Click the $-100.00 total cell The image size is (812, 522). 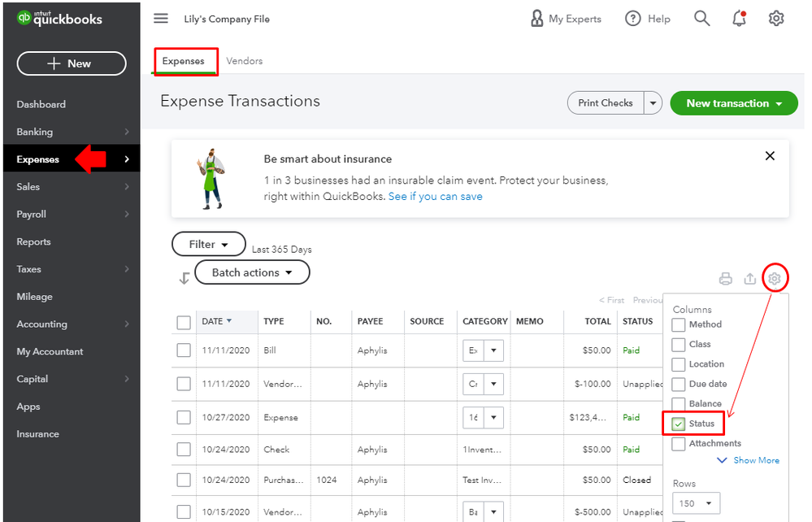point(593,385)
